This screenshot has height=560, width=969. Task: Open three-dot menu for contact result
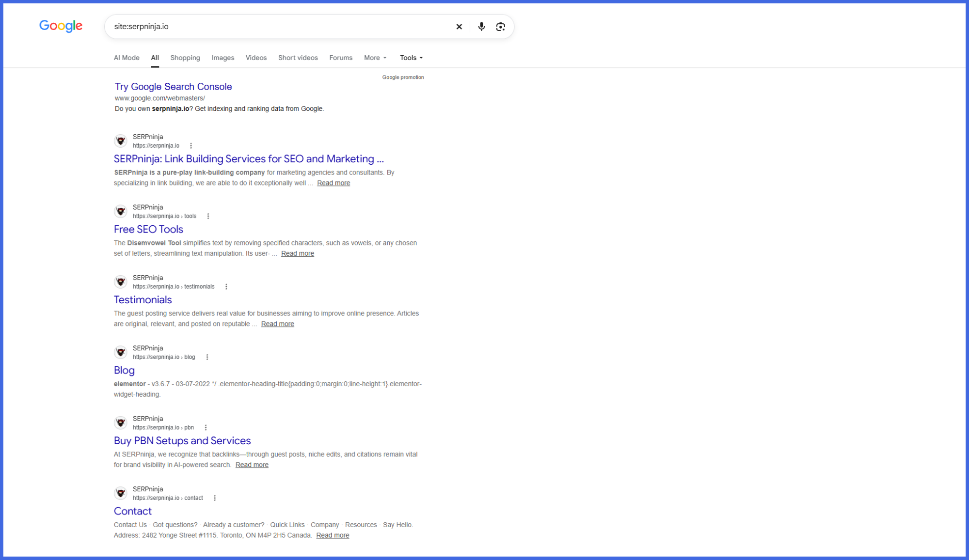pos(215,498)
